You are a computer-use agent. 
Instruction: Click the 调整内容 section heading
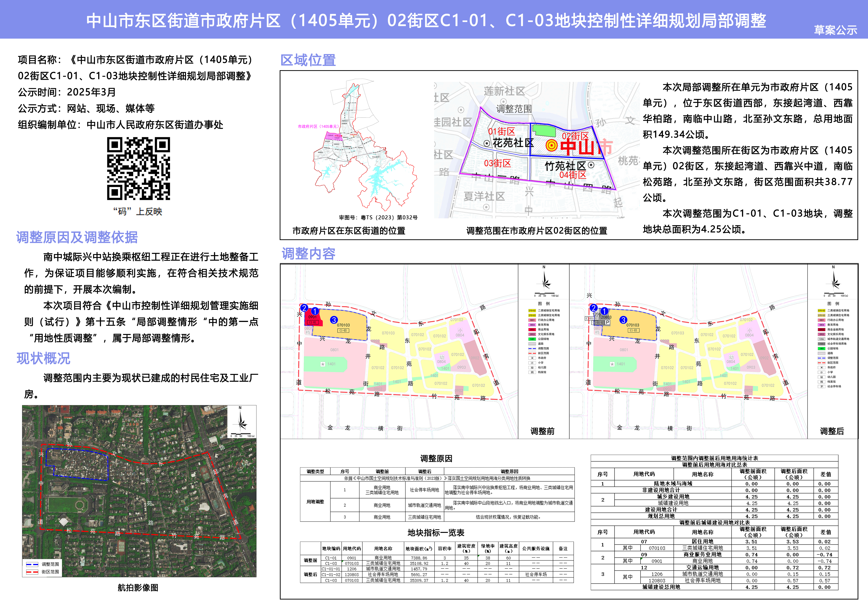[308, 253]
